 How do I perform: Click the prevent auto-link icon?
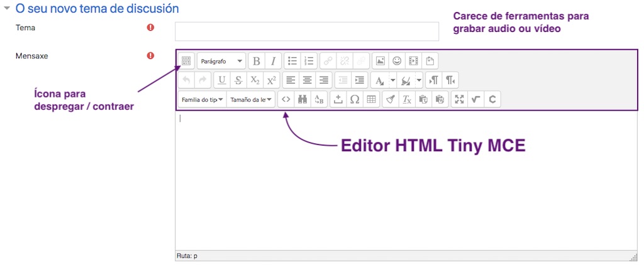[x=360, y=61]
